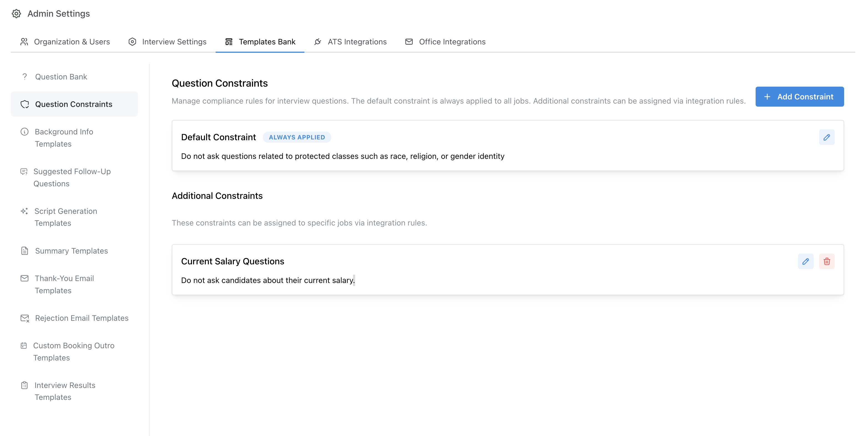Select the sparkle icon for Script Generation Templates
The height and width of the screenshot is (436, 868).
point(24,211)
